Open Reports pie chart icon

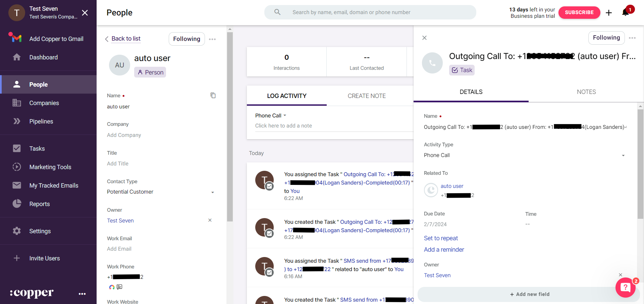tap(17, 204)
